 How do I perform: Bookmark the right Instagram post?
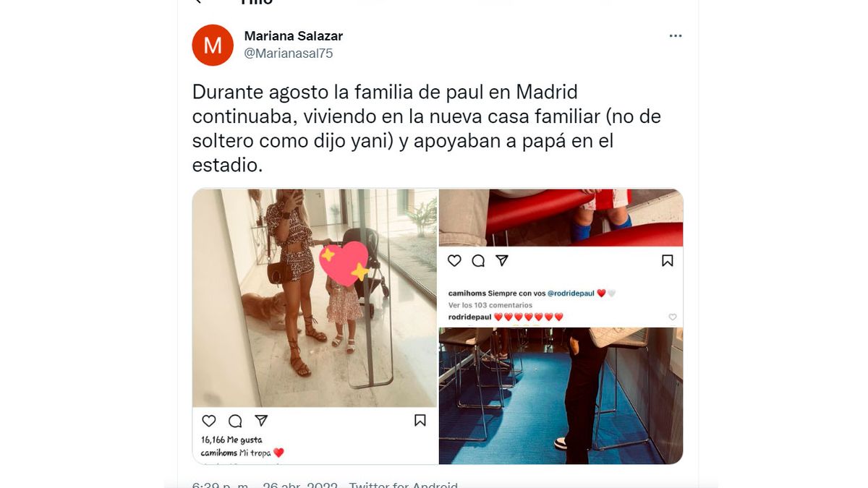[x=667, y=261]
